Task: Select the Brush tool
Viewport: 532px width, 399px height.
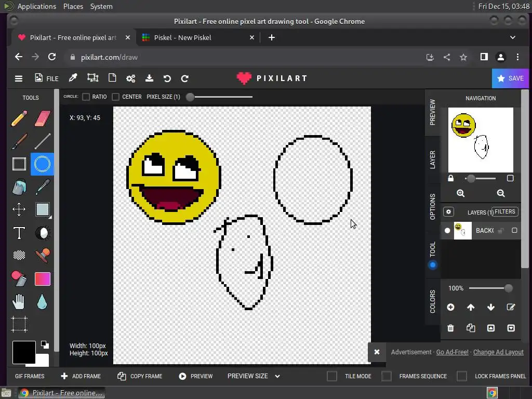Action: tap(19, 141)
